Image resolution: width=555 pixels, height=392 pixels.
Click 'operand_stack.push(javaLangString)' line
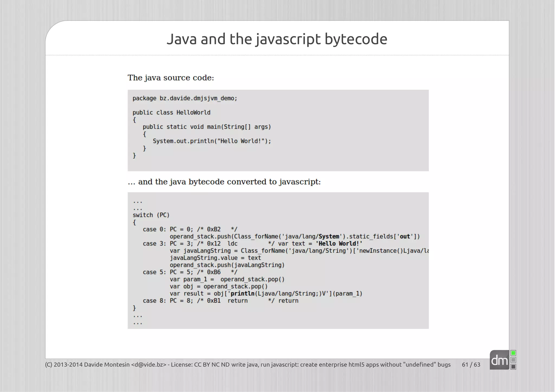click(x=227, y=265)
